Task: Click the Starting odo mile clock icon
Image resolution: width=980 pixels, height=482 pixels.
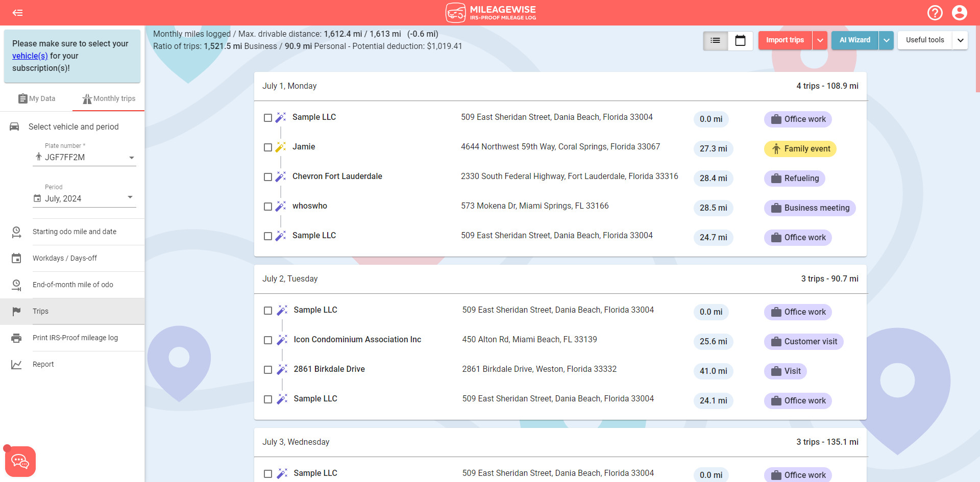Action: tap(16, 232)
